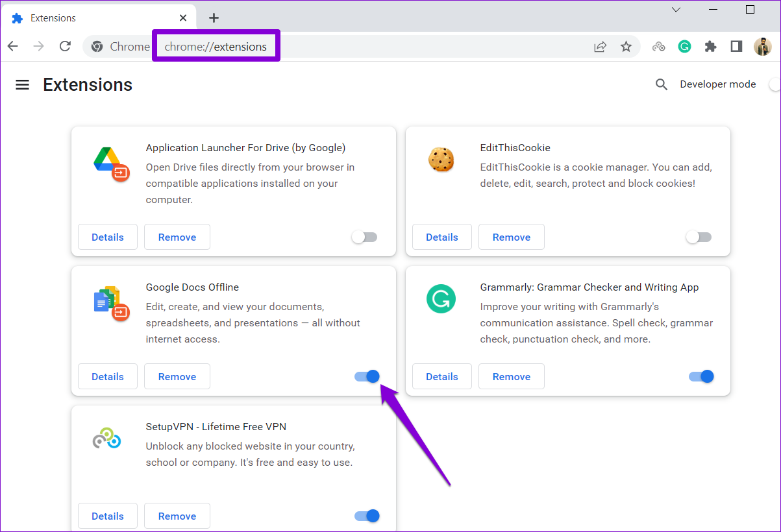The image size is (781, 532).
Task: Click the SetupVPN - Lifetime Free VPN title
Action: tap(216, 427)
